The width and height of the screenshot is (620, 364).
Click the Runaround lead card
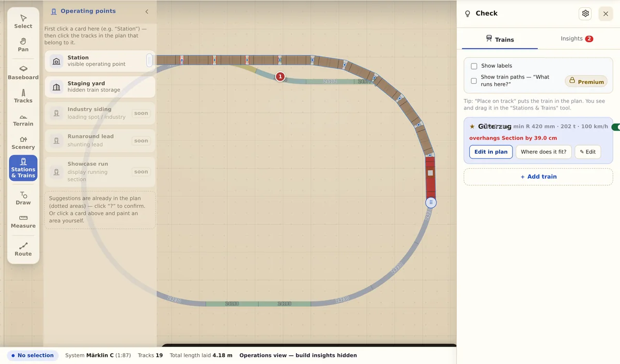pyautogui.click(x=100, y=140)
